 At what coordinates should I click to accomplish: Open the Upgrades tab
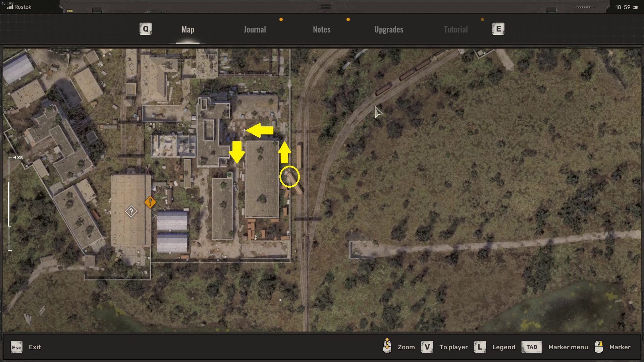[x=389, y=29]
